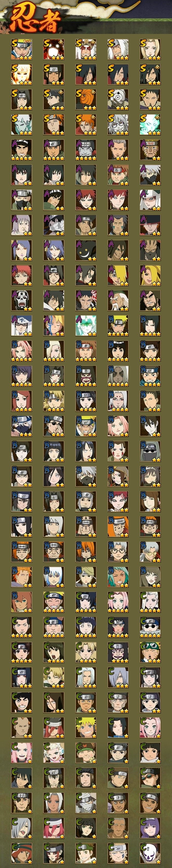Select A-rank Might Guy with thumbs-up grin
This screenshot has height=868, width=172.
[x=22, y=150]
